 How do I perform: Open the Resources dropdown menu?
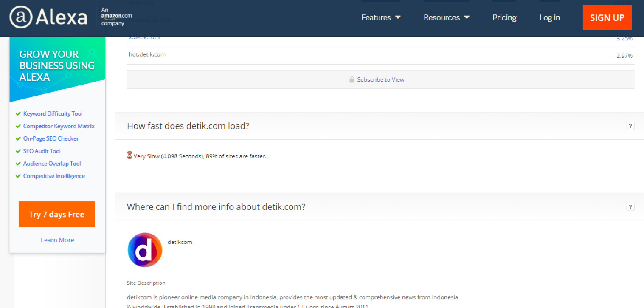click(x=447, y=17)
